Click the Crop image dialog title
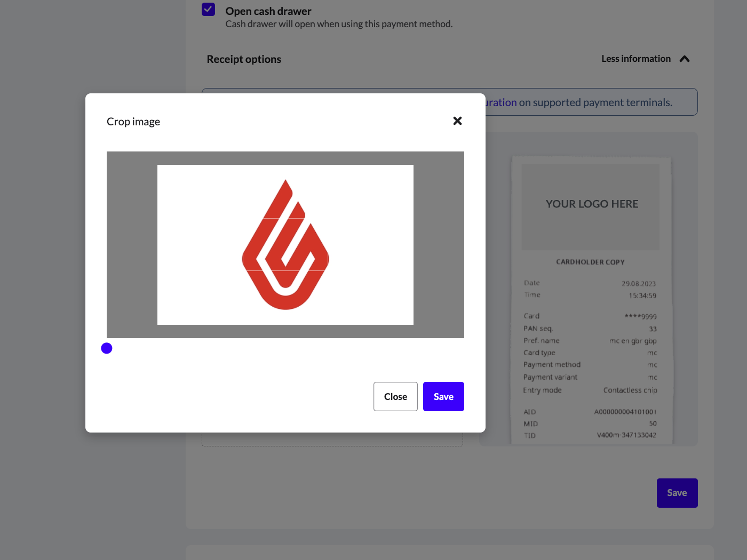Viewport: 747px width, 560px height. tap(133, 122)
